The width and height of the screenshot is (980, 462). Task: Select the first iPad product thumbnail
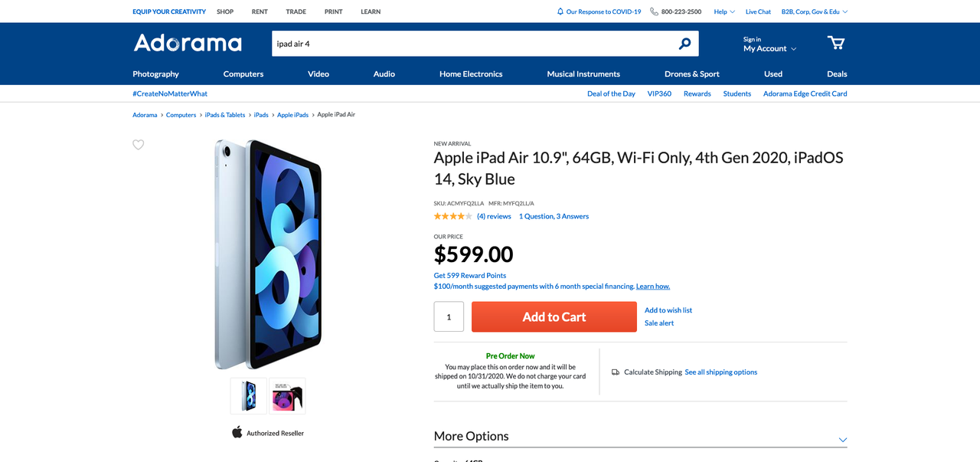coord(249,395)
